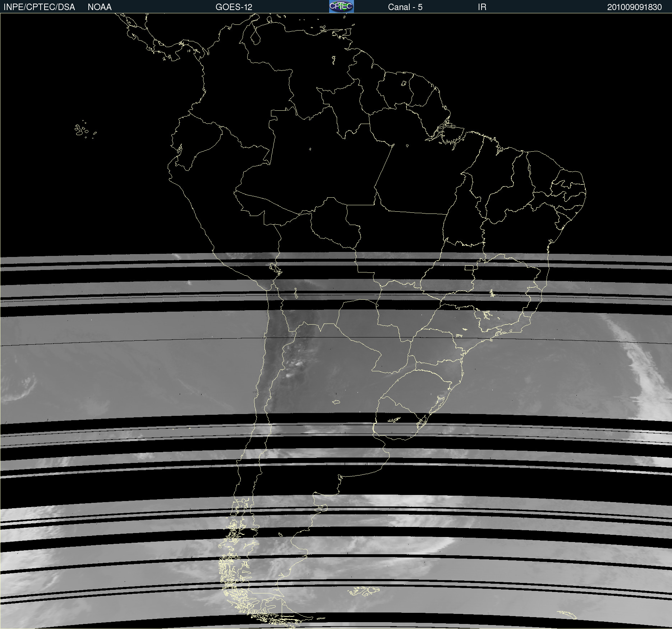The width and height of the screenshot is (672, 629).
Task: Click the IR label in header
Action: pyautogui.click(x=482, y=7)
